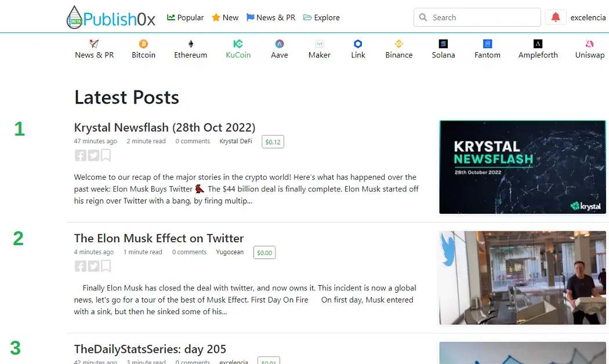Screen dimensions: 609x364
Task: Open the Publish0x home logo
Action: tap(111, 17)
